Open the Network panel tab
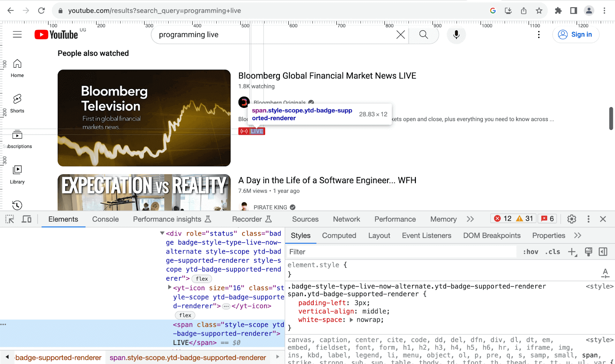This screenshot has width=615, height=364. (x=346, y=219)
